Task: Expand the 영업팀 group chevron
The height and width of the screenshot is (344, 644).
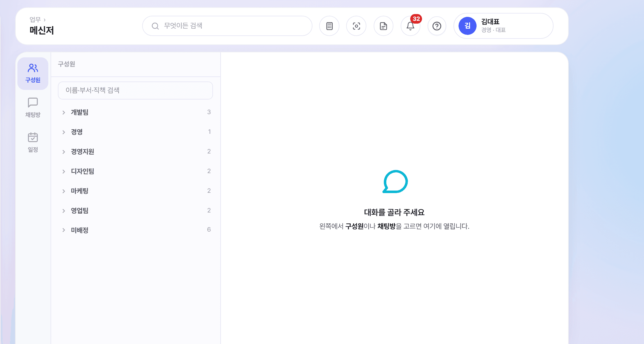Action: [x=64, y=211]
